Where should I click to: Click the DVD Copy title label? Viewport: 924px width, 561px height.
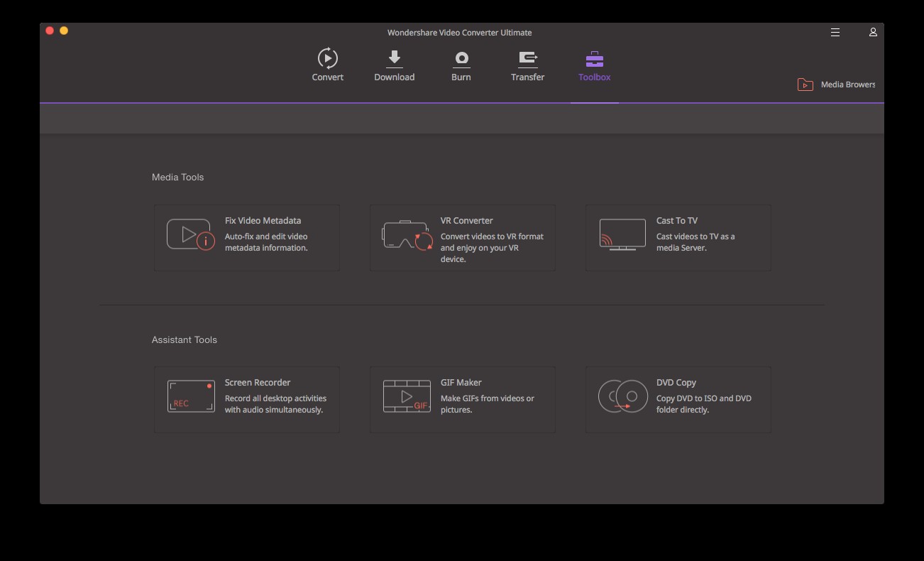coord(676,383)
